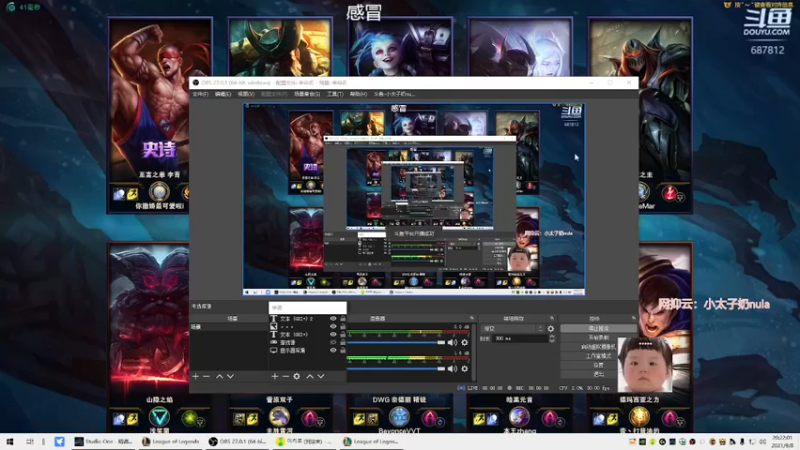Screen dimensions: 800x450
Task: Click the Stop Streaming button
Action: 598,329
